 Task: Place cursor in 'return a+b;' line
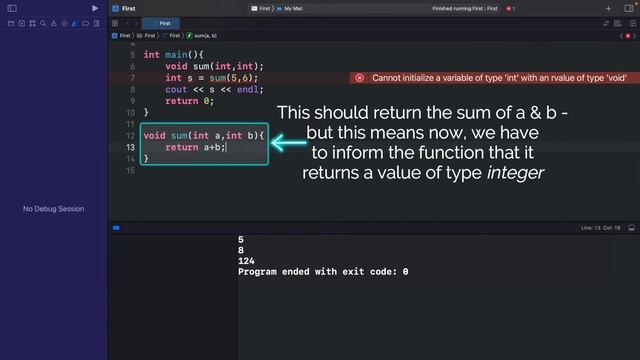pyautogui.click(x=195, y=147)
